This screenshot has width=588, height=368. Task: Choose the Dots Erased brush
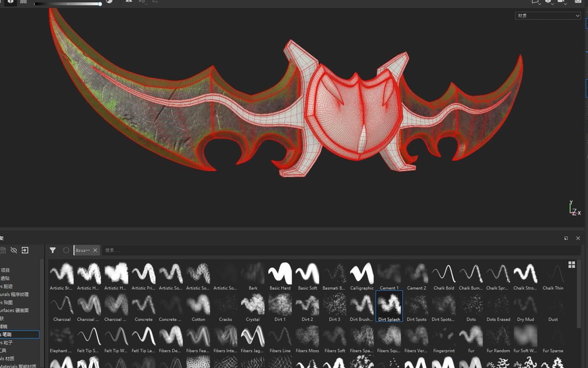coord(498,307)
